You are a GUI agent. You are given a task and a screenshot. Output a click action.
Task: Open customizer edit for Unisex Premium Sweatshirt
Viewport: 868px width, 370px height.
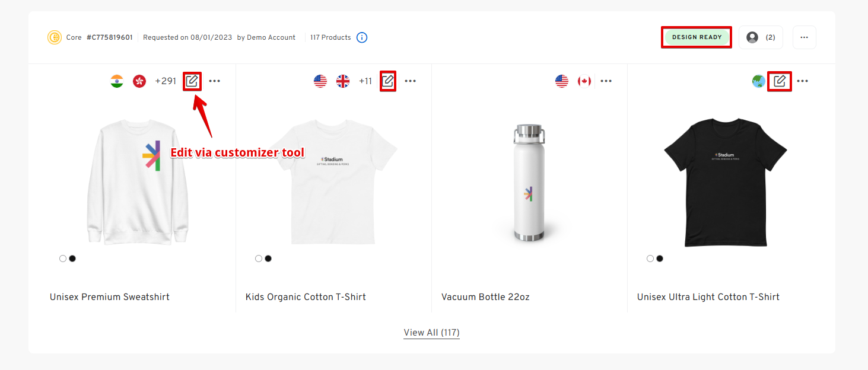pos(192,81)
